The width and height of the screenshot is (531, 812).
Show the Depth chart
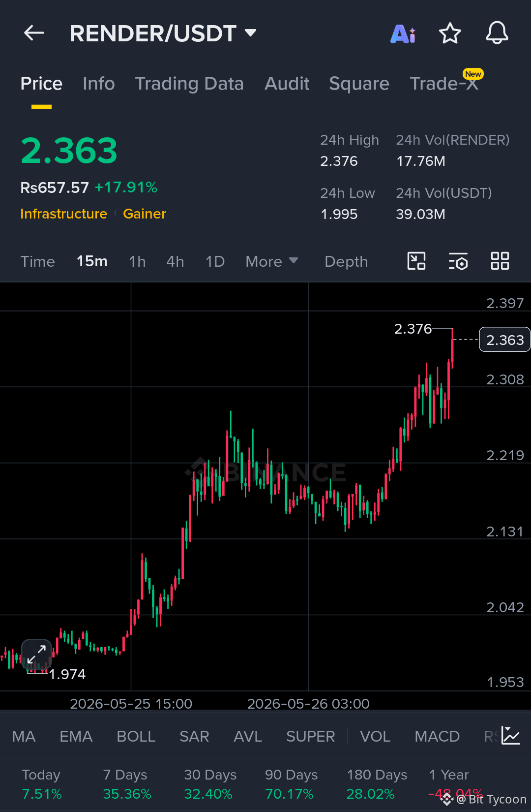pos(346,262)
